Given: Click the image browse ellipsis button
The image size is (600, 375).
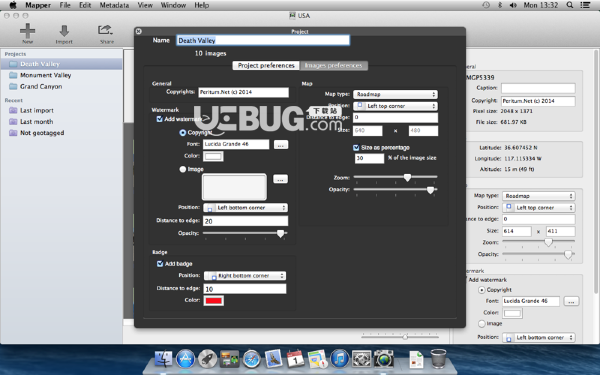Looking at the screenshot, I should [280, 179].
